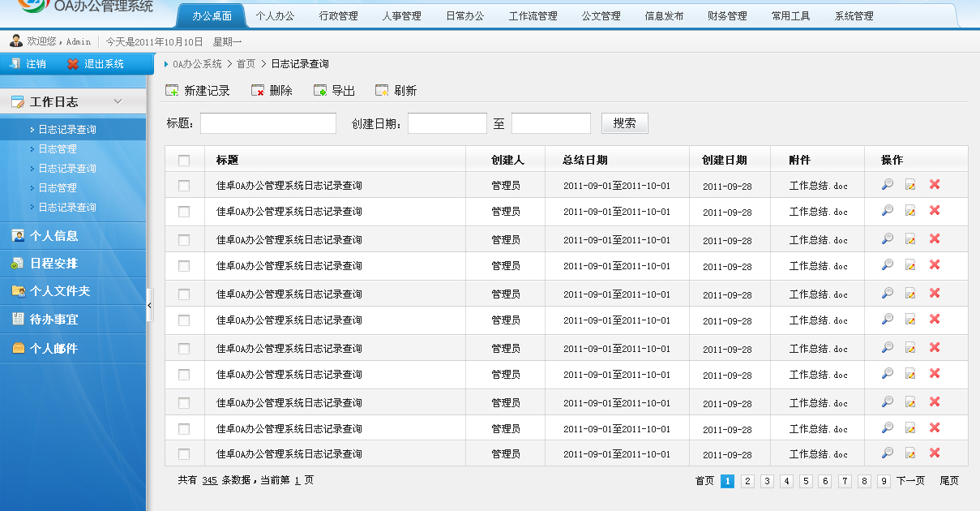The height and width of the screenshot is (511, 980).
Task: Click red delete icon in tenth table row
Action: click(935, 428)
